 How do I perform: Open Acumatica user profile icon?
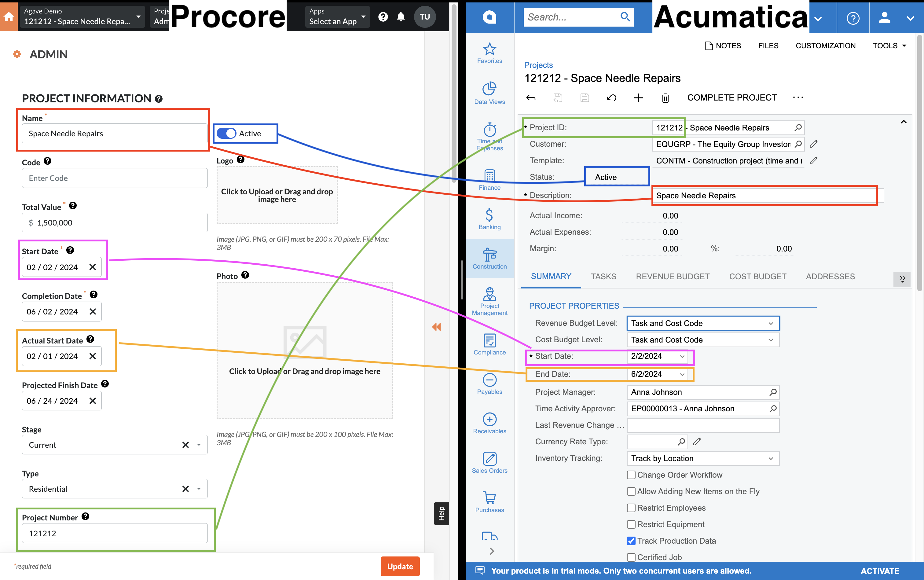(x=885, y=18)
